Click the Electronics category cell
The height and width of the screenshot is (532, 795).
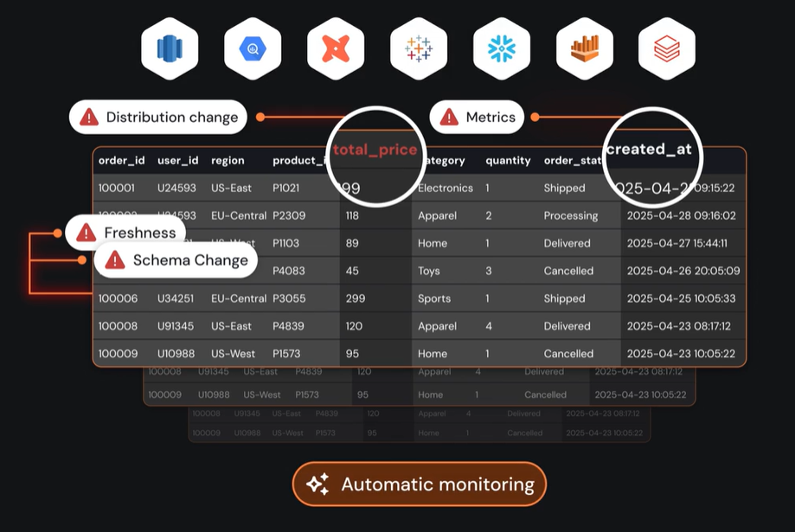[446, 189]
